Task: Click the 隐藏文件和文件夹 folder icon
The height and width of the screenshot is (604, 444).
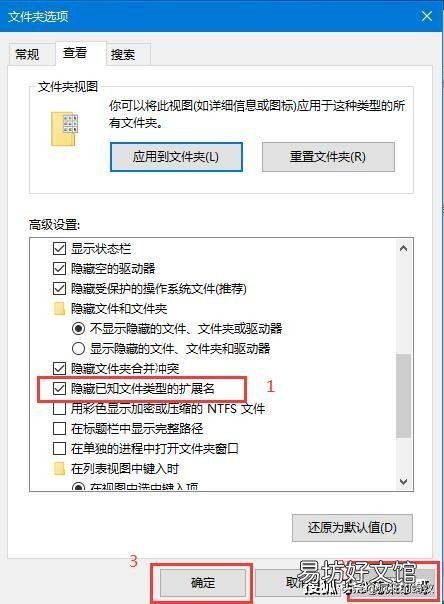Action: (x=59, y=309)
